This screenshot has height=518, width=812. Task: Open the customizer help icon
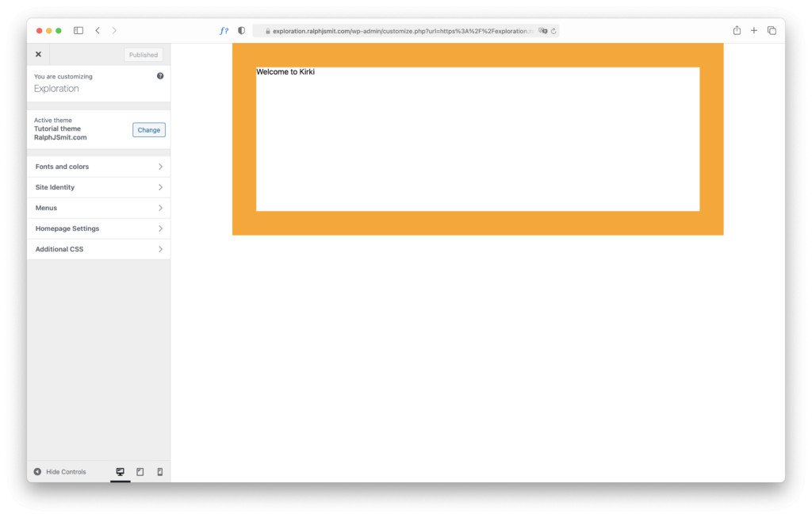click(x=159, y=75)
